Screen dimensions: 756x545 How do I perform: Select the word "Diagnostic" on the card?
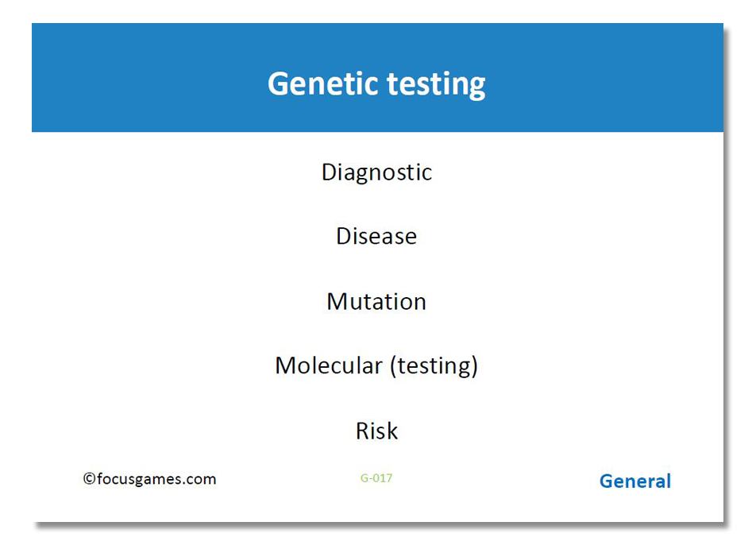tap(376, 172)
